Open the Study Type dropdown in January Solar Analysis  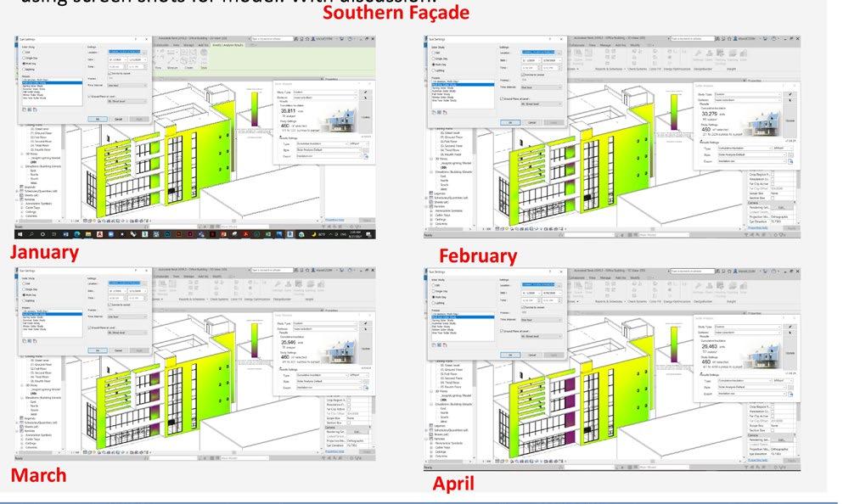click(x=325, y=92)
